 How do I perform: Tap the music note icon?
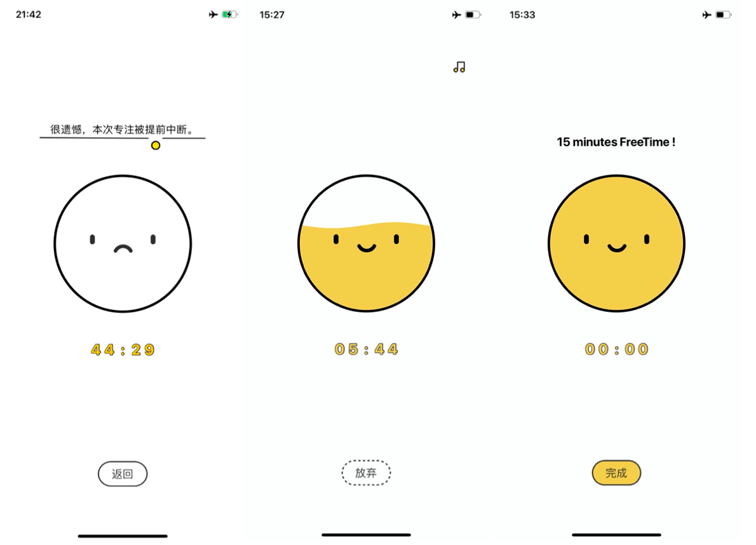point(459,67)
